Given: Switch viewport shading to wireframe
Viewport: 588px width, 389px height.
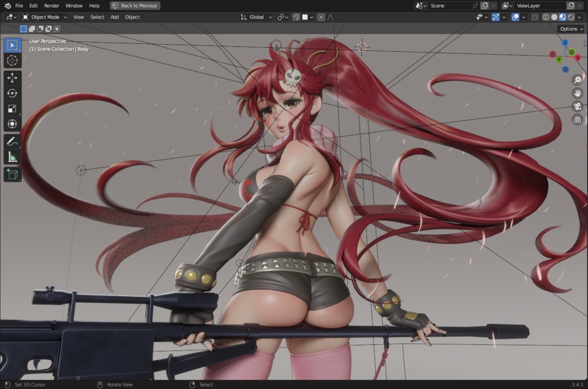Looking at the screenshot, I should pos(546,17).
